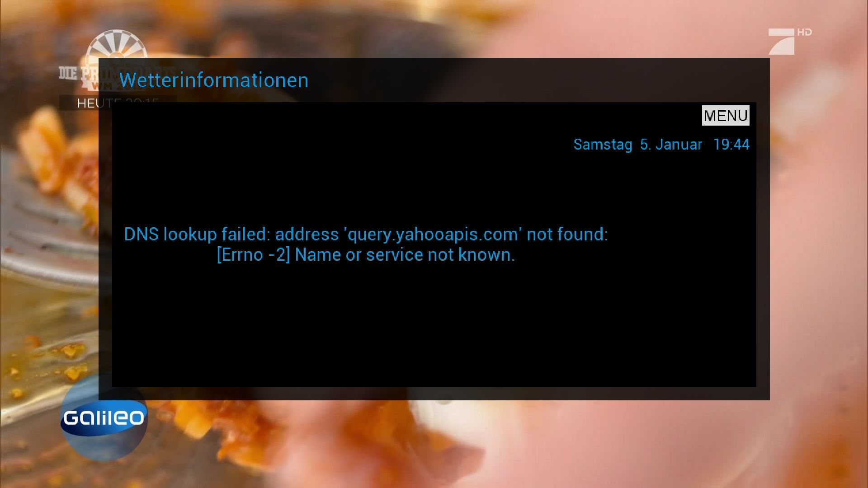Click the Galileo show logo
Image resolution: width=868 pixels, height=488 pixels.
point(104,418)
